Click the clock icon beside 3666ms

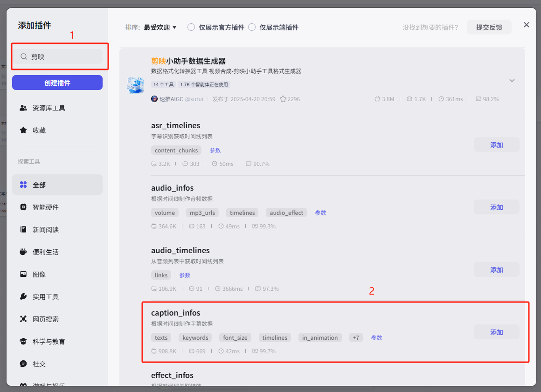coord(218,289)
